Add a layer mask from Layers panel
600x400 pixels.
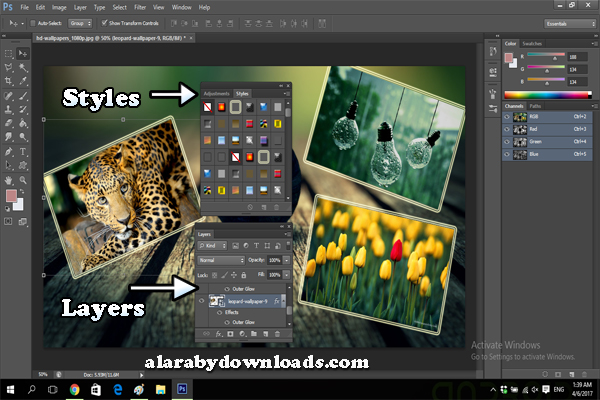click(230, 334)
